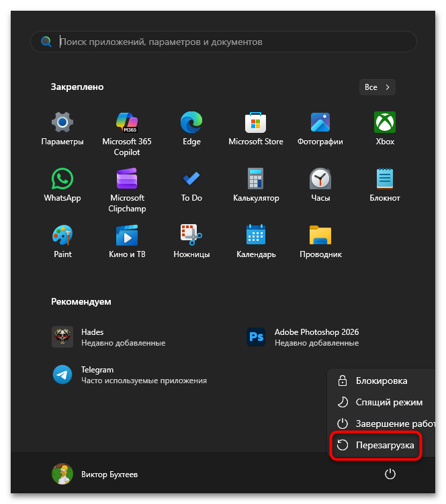Choose Спящий режим sleep option
The height and width of the screenshot is (504, 446).
pos(382,402)
